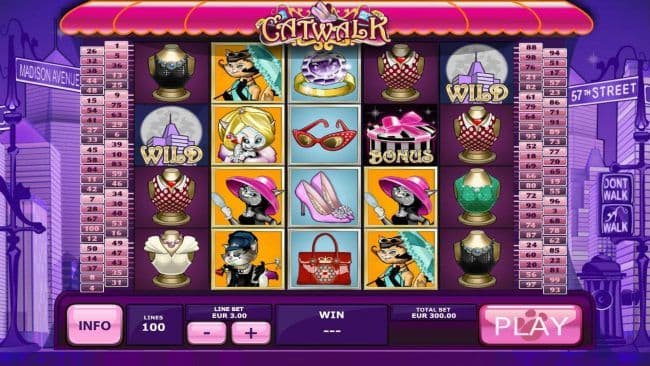Screen dimensions: 650x366
Task: Click the green dress mannequin symbol
Action: [x=477, y=197]
